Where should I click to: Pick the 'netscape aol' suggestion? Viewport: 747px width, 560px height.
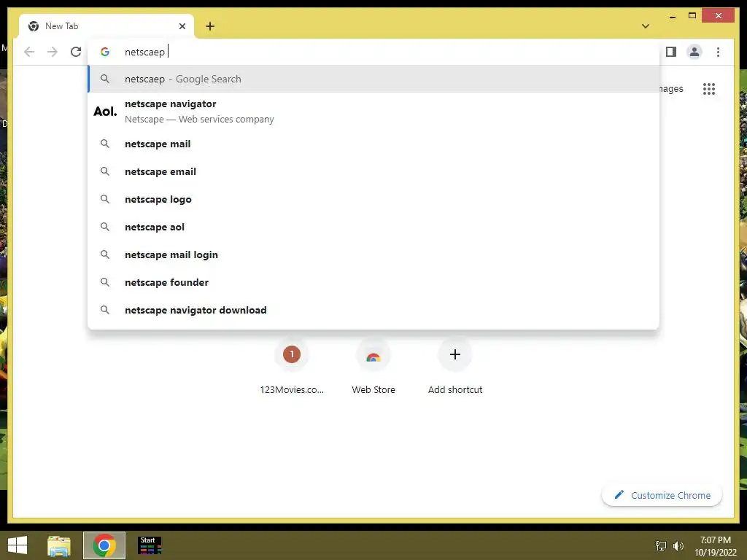pyautogui.click(x=373, y=227)
